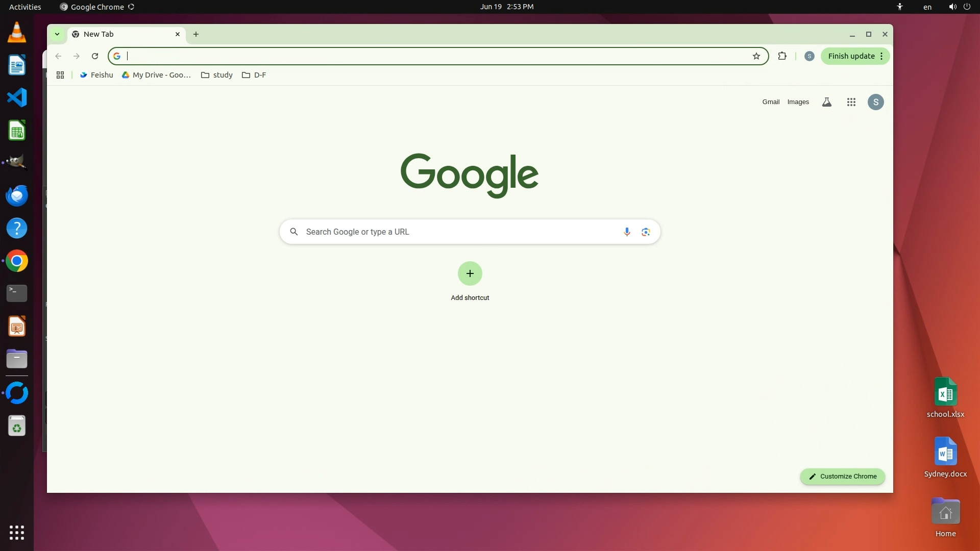Open Search Labs flask icon
This screenshot has width=980, height=551.
point(826,102)
